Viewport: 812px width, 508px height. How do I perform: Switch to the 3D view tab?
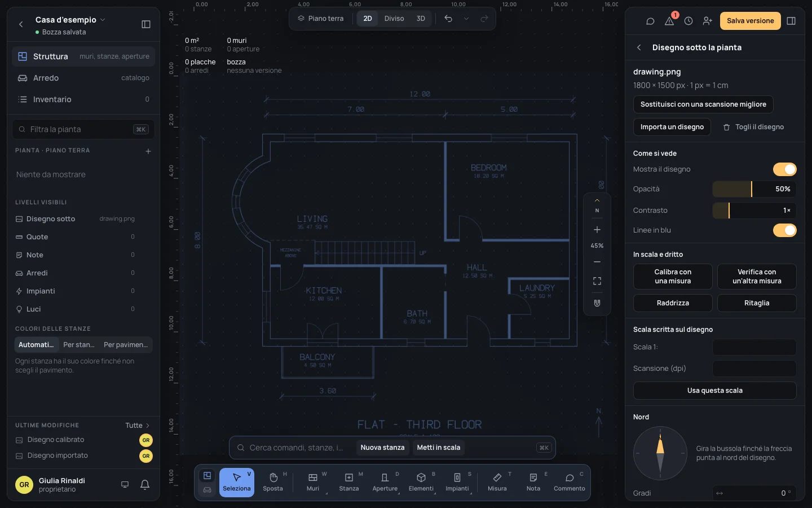[x=421, y=19]
